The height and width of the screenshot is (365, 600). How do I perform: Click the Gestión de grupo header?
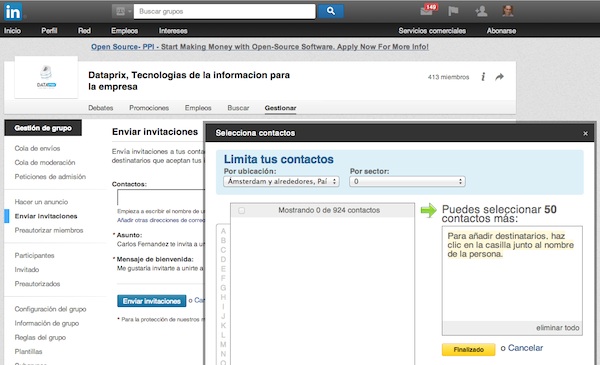43,128
